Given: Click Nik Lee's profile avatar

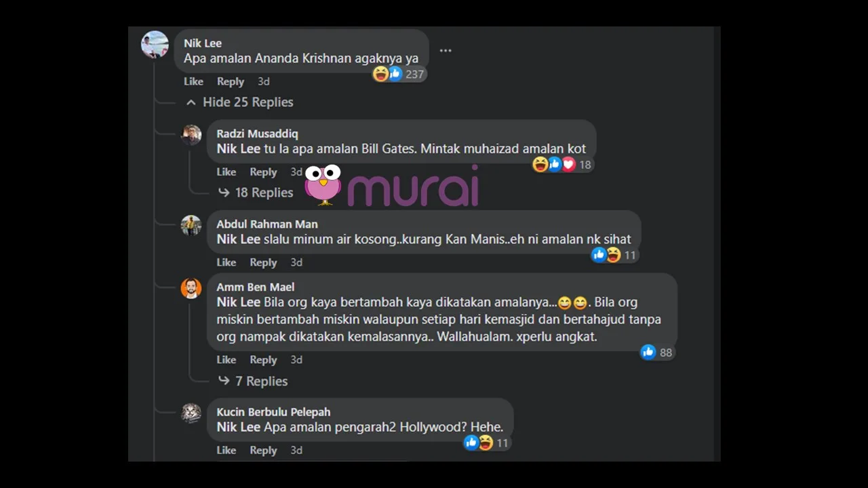Looking at the screenshot, I should pos(155,45).
